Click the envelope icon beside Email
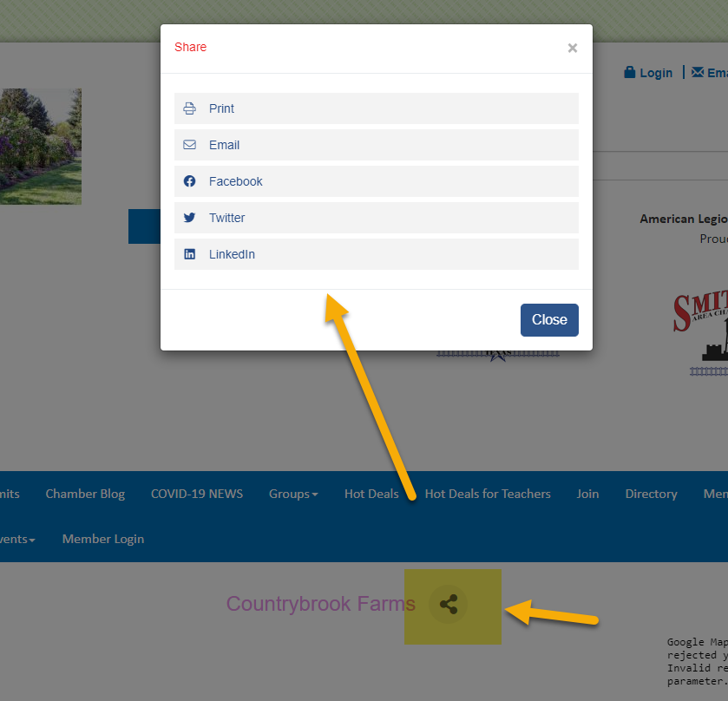 189,145
